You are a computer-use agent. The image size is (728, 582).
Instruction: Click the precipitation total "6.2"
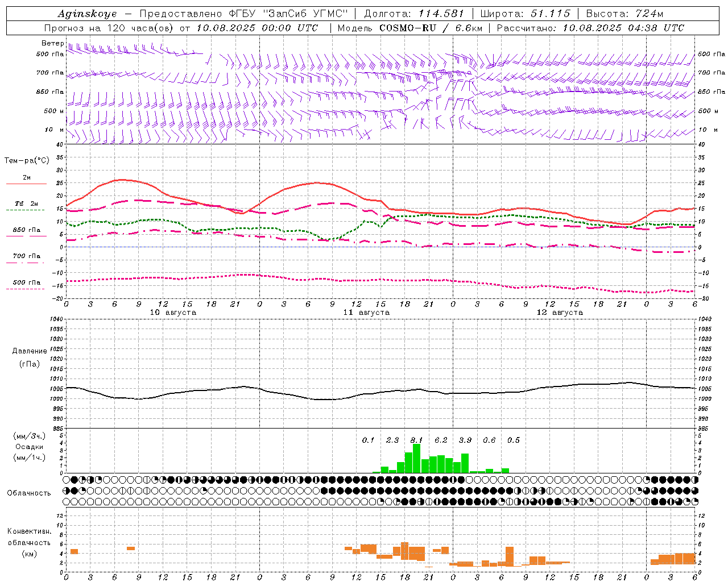(441, 440)
